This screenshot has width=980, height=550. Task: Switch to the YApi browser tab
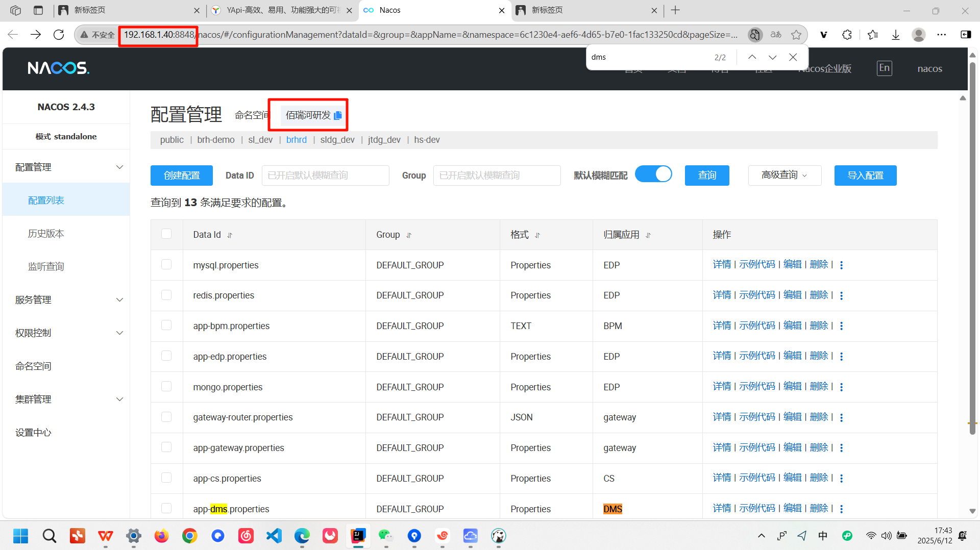coord(282,10)
